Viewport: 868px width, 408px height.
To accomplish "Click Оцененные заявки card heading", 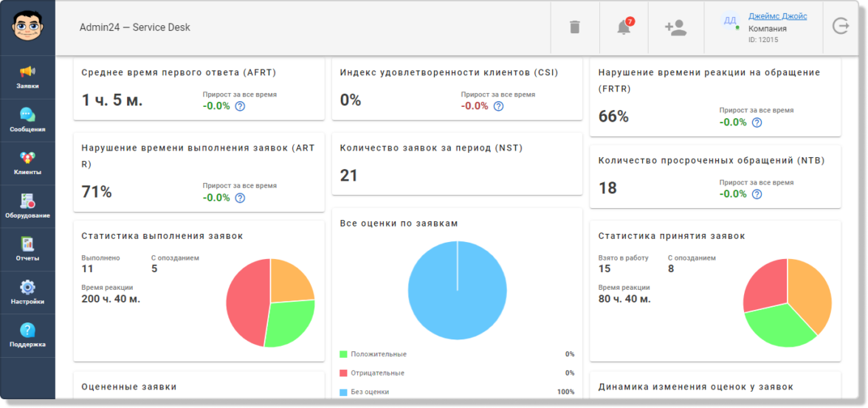I will coord(129,387).
